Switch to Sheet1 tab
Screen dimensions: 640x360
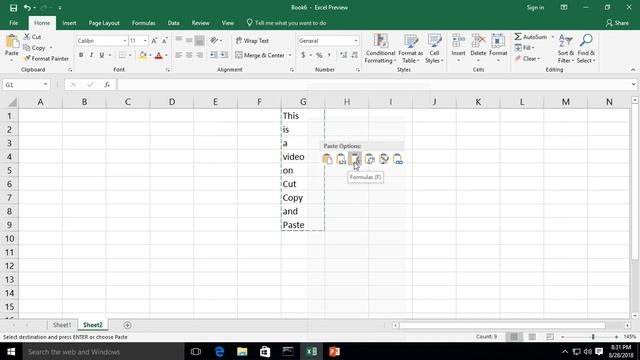click(x=62, y=325)
